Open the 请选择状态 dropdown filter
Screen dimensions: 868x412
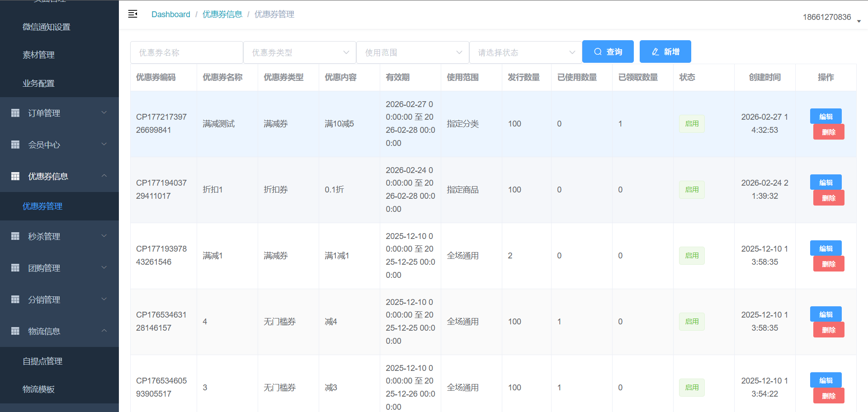tap(525, 52)
